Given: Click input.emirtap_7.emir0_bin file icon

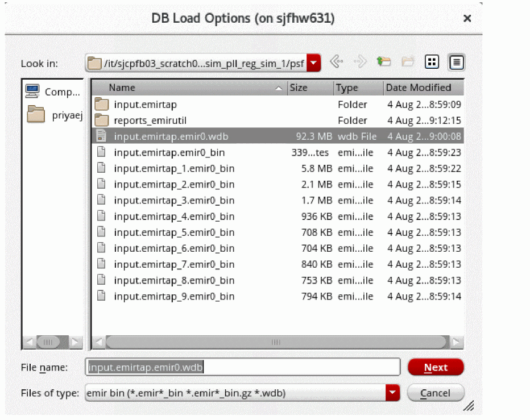Looking at the screenshot, I should 101,264.
